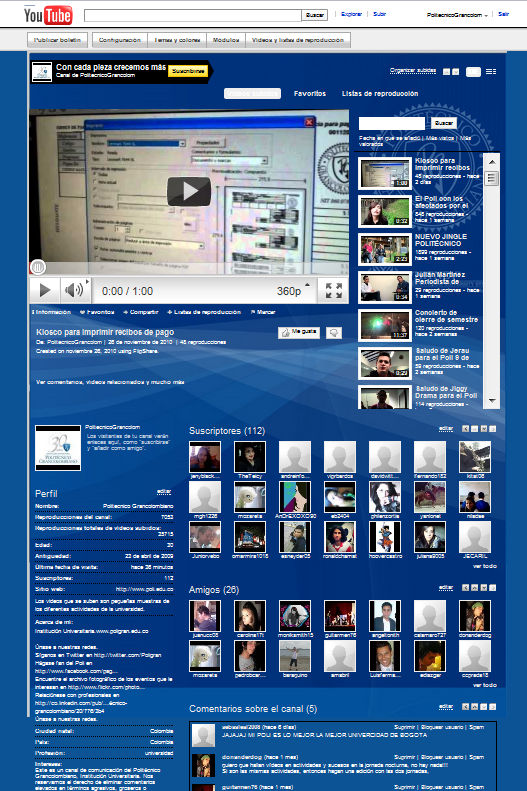Open NUEVO JINGLE POLITÉCNICO thumbnail

pyautogui.click(x=385, y=249)
